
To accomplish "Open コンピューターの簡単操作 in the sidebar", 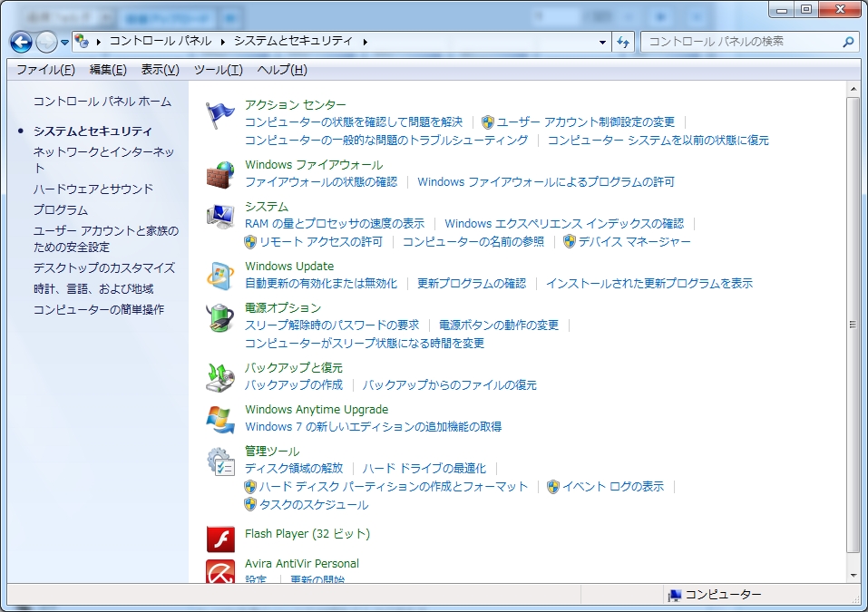I will click(99, 310).
